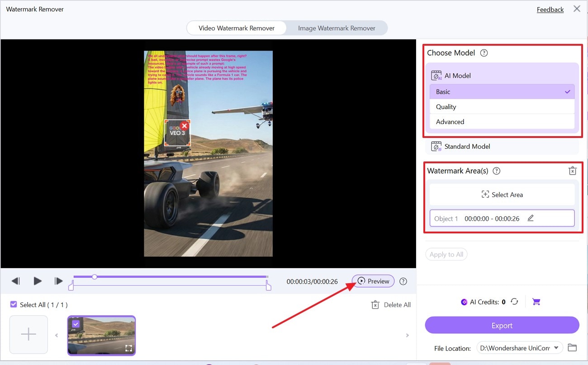
Task: Open the file location folder icon
Action: click(x=572, y=347)
